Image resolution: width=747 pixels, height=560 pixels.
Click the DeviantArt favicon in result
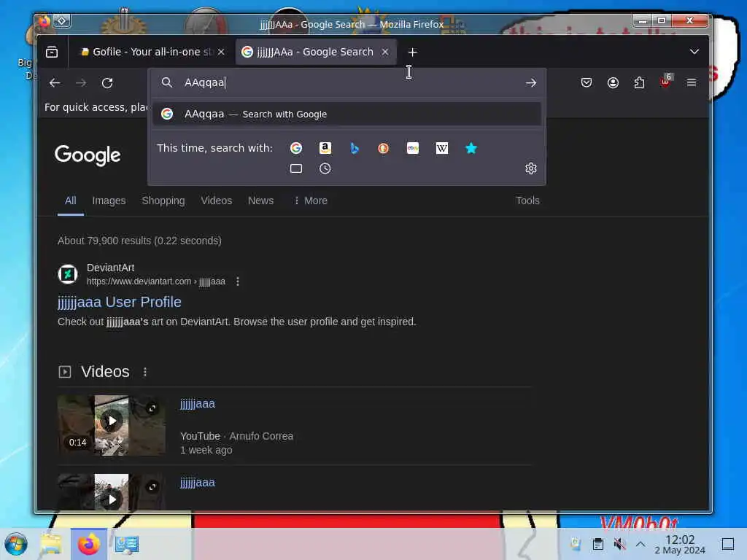click(68, 274)
